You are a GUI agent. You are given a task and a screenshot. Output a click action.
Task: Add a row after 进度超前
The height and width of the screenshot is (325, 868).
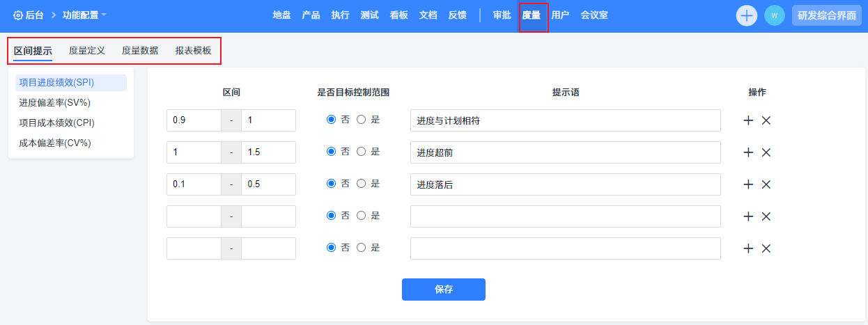pos(748,152)
